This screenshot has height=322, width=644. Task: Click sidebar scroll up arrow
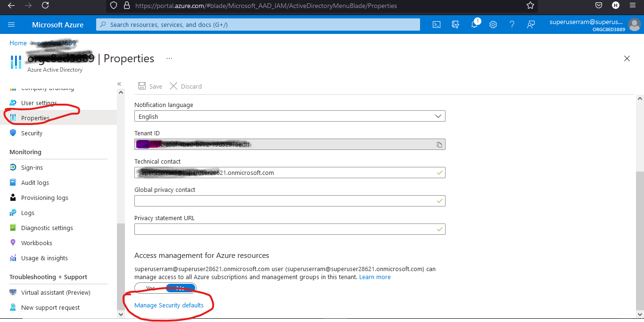click(121, 93)
